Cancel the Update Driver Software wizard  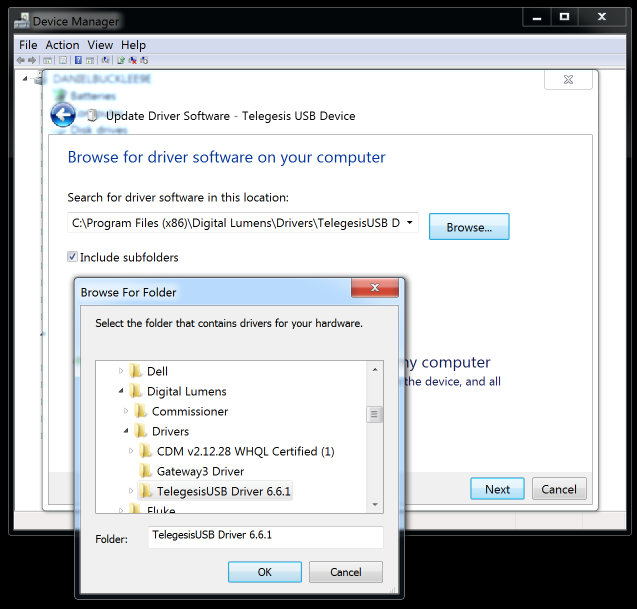click(559, 489)
